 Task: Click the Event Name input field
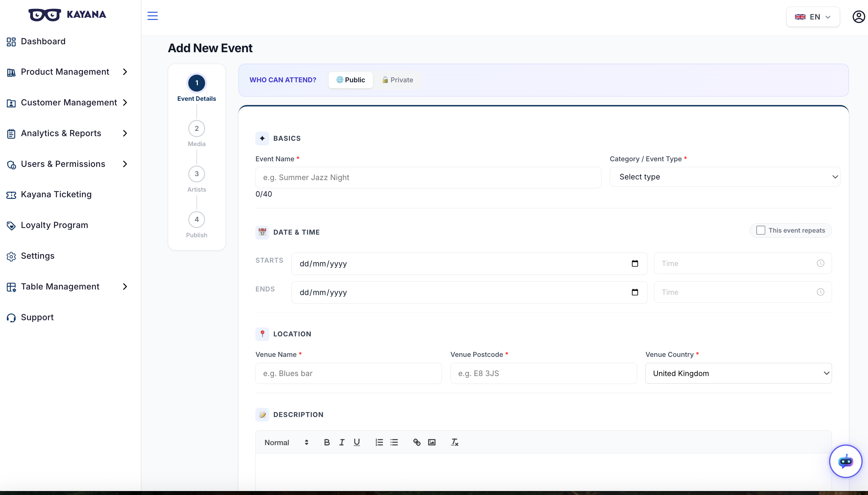[428, 177]
